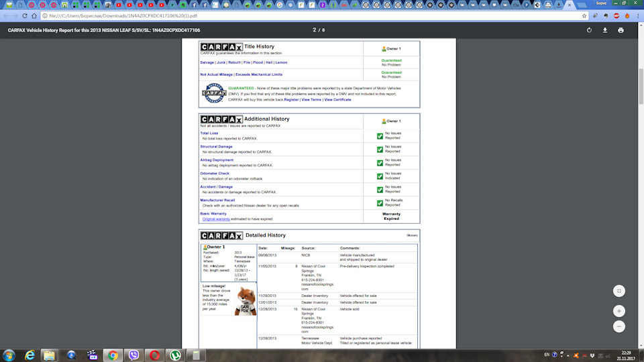Open Viber from the taskbar
The height and width of the screenshot is (362, 644).
[133, 355]
